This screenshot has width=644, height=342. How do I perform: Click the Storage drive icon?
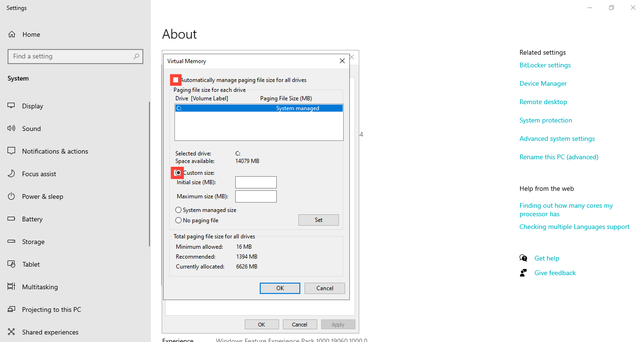(x=11, y=241)
